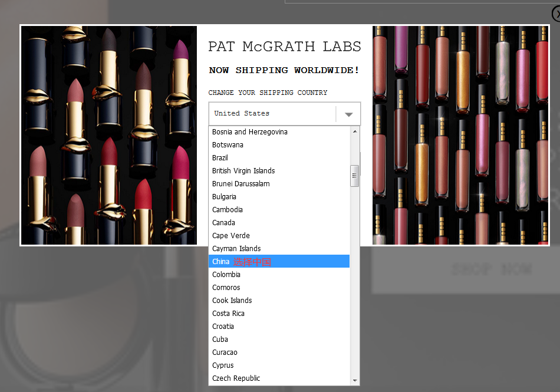
Task: Select Czech Republic option
Action: 236,378
